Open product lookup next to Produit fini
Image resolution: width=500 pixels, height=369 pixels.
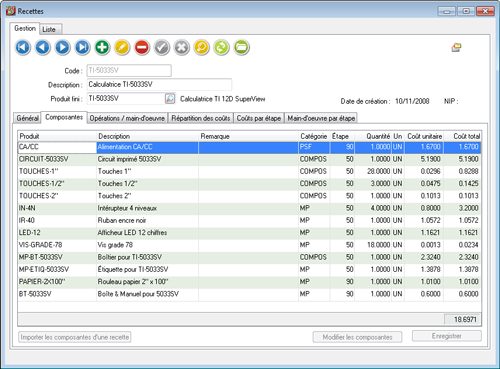pos(170,99)
